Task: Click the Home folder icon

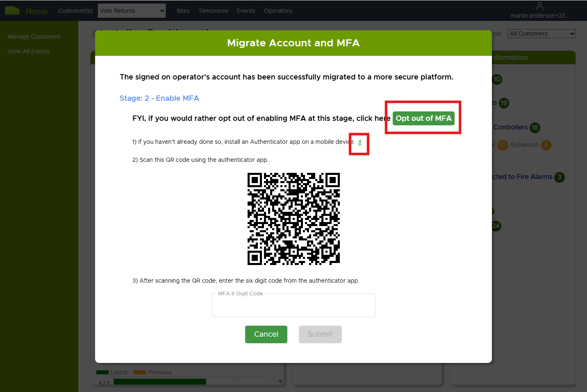Action: point(12,10)
